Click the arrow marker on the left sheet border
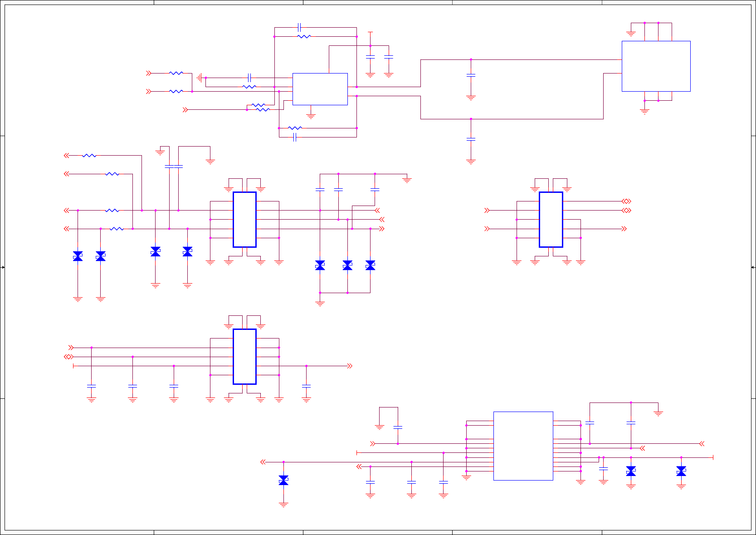756x535 pixels. pyautogui.click(x=3, y=267)
